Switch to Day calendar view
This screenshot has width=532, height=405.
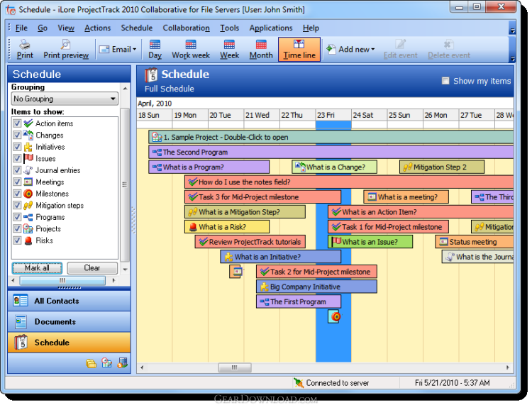point(155,50)
